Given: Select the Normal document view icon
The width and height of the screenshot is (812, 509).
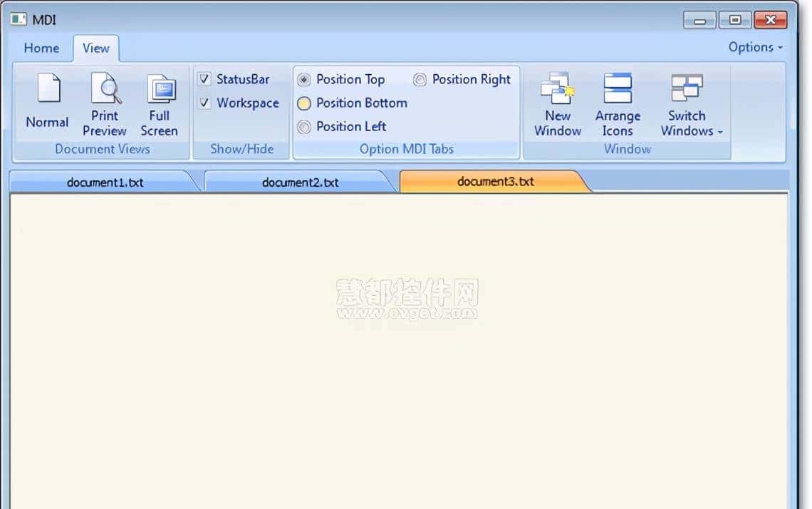Looking at the screenshot, I should 48,89.
